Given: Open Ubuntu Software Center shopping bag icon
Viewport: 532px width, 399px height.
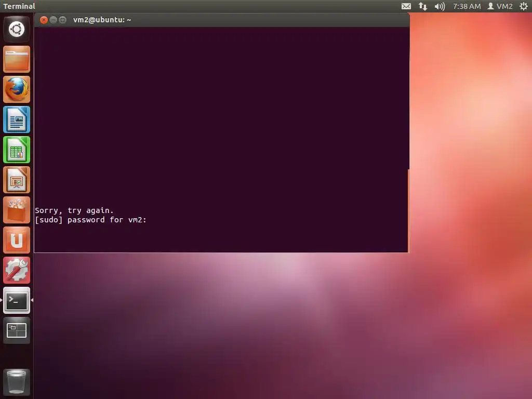Looking at the screenshot, I should coord(17,210).
